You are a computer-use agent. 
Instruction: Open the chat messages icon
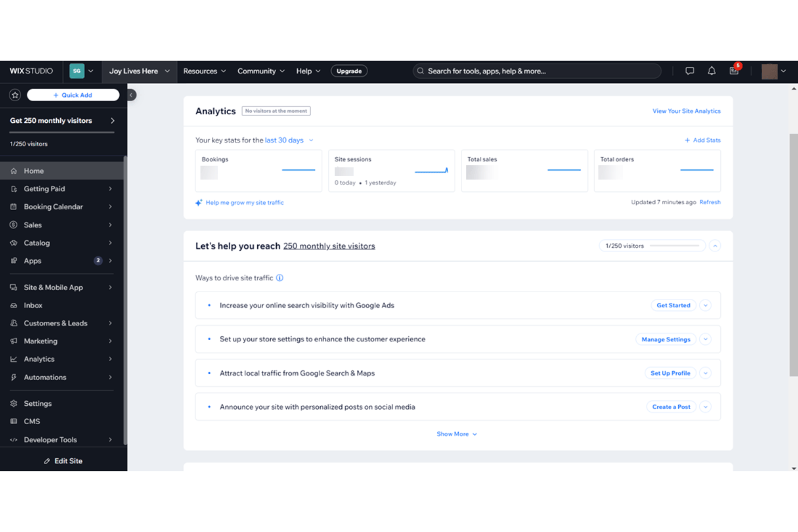point(690,71)
